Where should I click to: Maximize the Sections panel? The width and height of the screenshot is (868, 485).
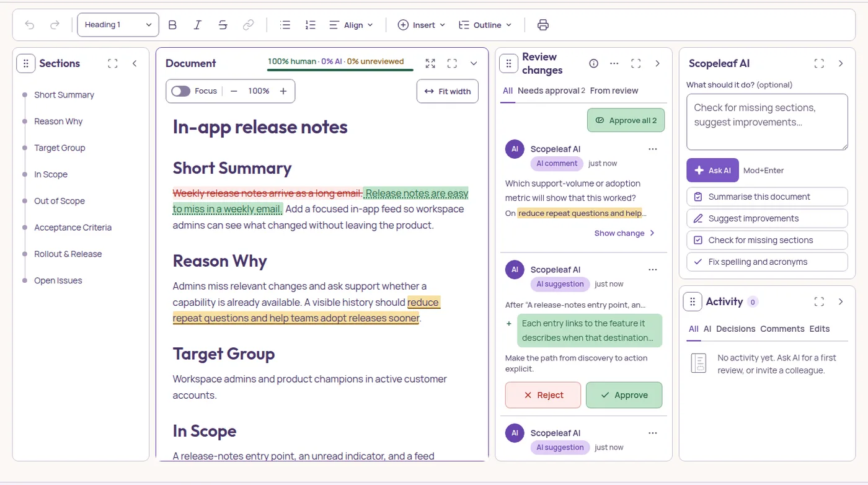click(x=112, y=63)
